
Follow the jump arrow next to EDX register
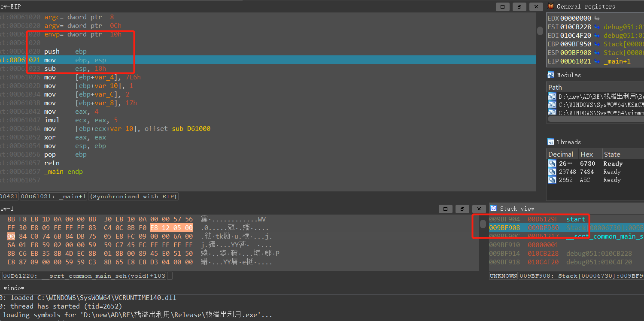pyautogui.click(x=597, y=18)
